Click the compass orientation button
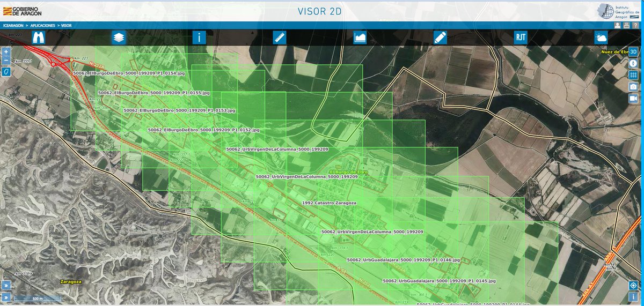Screen dimensions: 644x306 click(633, 63)
